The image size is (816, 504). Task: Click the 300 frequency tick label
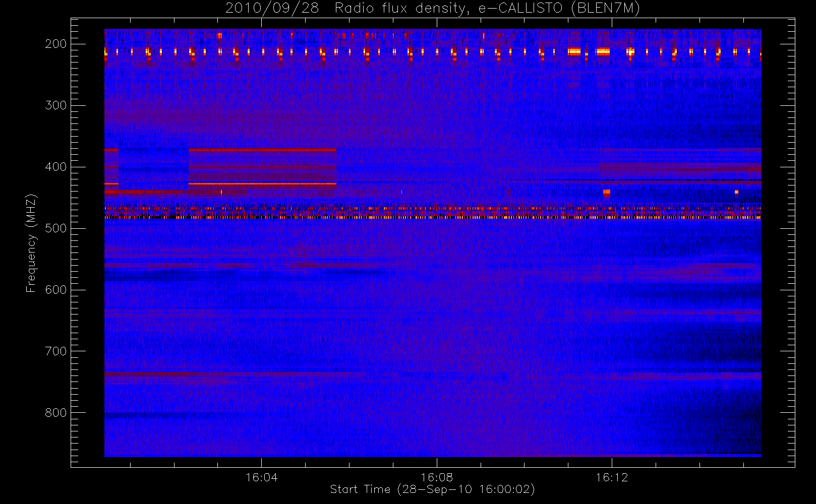[55, 105]
